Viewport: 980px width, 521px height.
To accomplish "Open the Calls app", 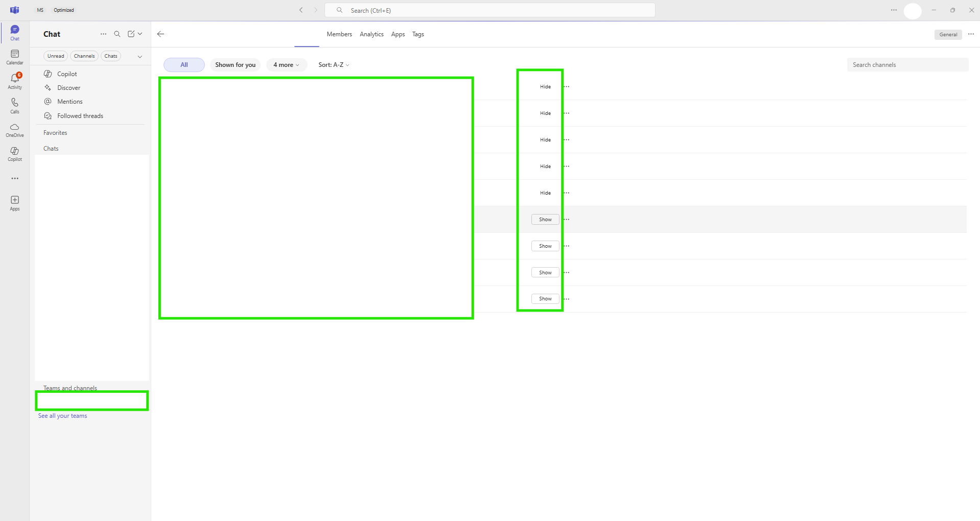I will (15, 106).
